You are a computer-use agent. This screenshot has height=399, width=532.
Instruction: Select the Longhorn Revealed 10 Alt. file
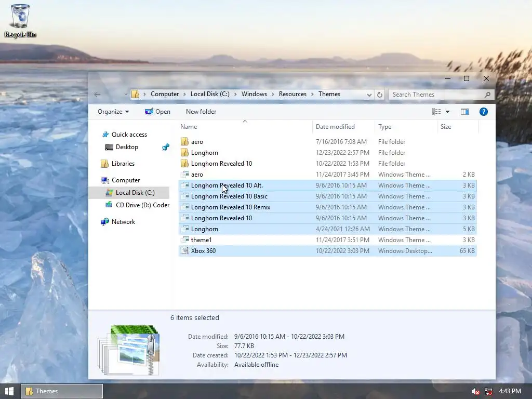pyautogui.click(x=327, y=185)
